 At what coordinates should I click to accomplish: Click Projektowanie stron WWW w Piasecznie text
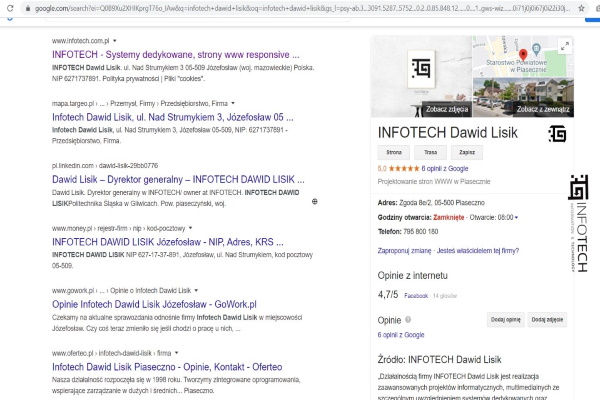[434, 181]
